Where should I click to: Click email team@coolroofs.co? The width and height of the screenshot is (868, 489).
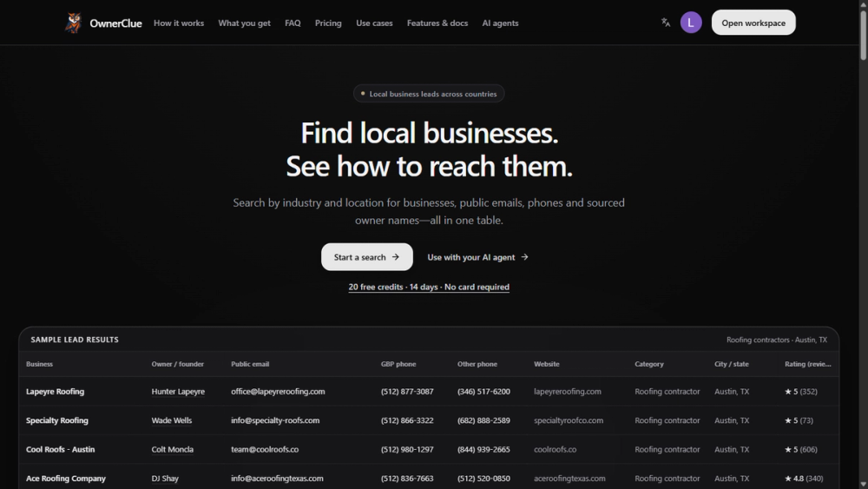[265, 449]
